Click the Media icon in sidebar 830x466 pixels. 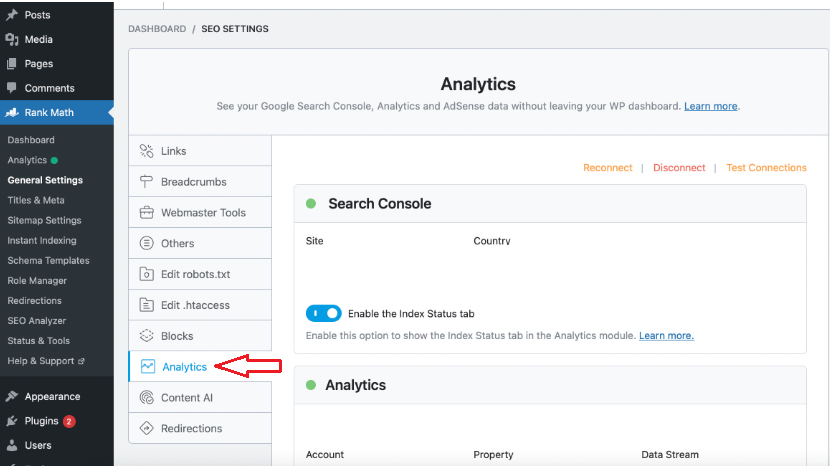coord(12,39)
